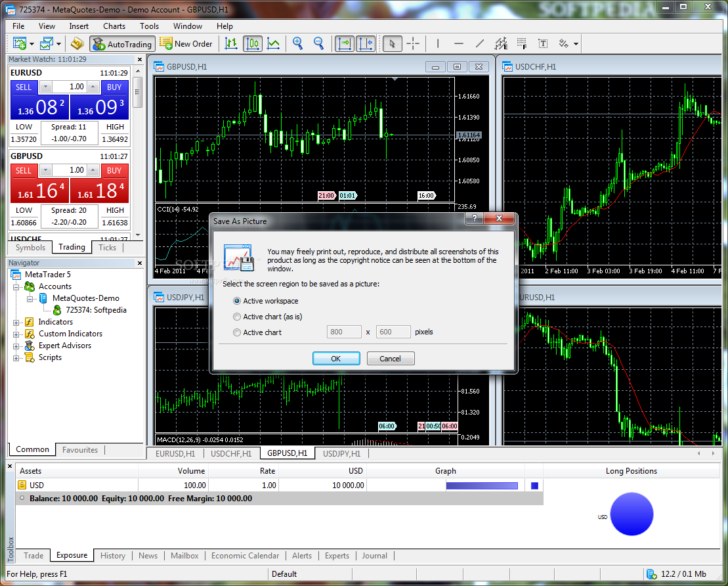Viewport: 728px width, 586px height.
Task: Open the Tools menu
Action: coord(150,26)
